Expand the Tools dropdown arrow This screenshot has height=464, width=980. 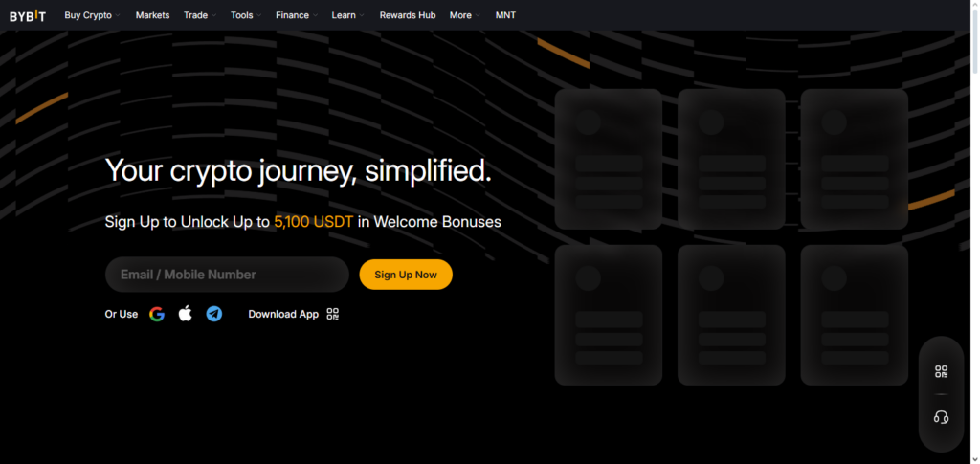tap(258, 15)
